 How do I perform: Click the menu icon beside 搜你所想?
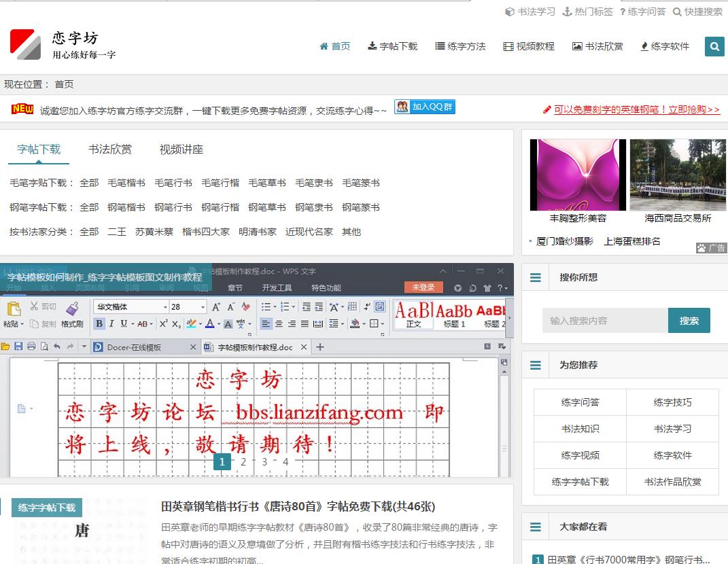[536, 277]
